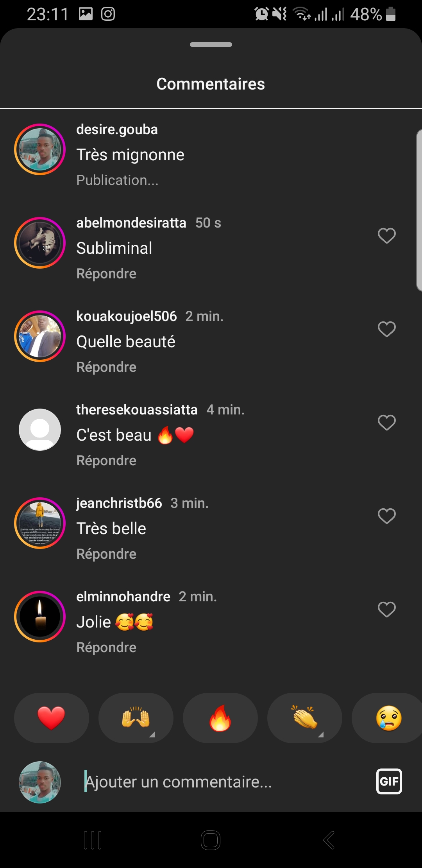Tap heart on kouakoujoel506's comment

click(386, 329)
